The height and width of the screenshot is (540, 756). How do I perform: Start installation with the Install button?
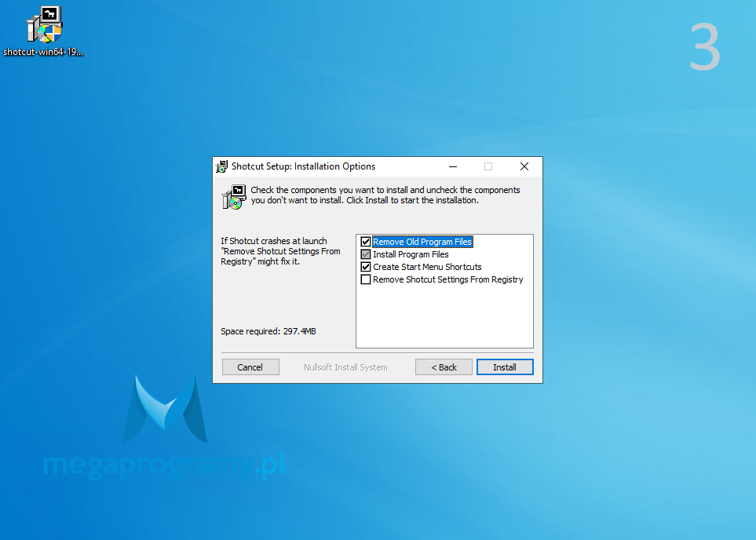(x=505, y=367)
